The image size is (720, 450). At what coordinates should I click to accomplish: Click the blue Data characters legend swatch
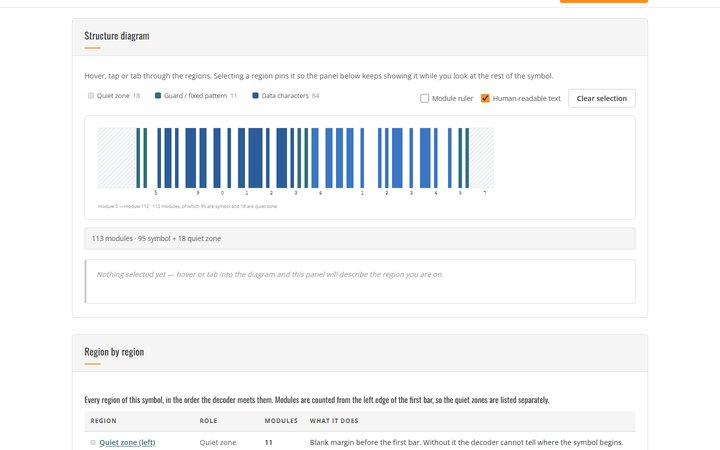click(x=255, y=96)
